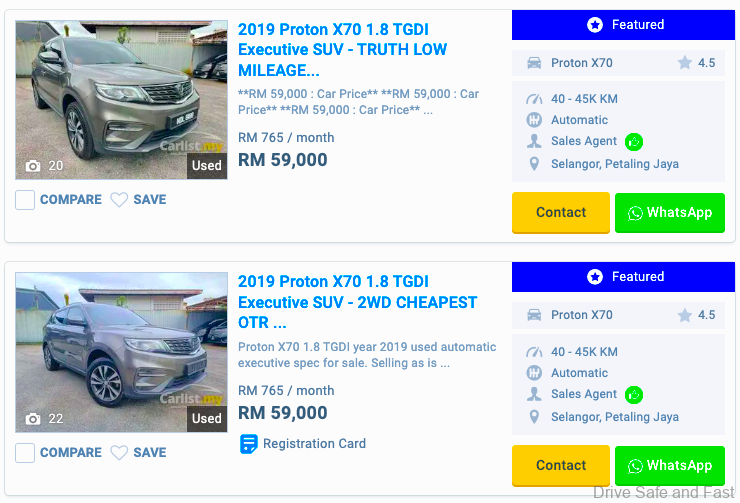Click camera photo count icon on second listing

[33, 419]
